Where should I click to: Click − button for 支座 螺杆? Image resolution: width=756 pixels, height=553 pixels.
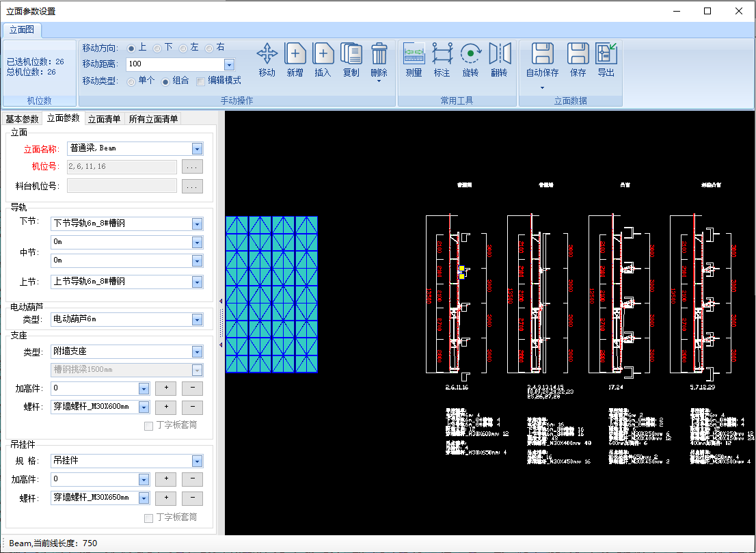192,407
